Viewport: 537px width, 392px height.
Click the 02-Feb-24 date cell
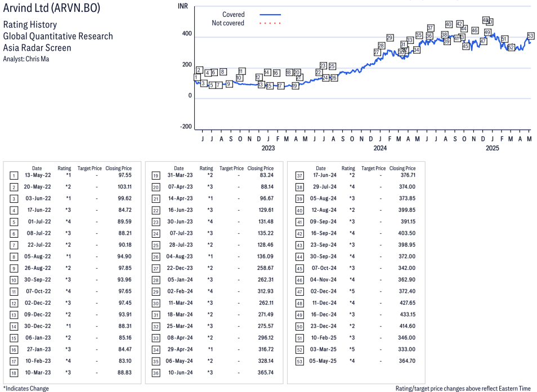[180, 291]
